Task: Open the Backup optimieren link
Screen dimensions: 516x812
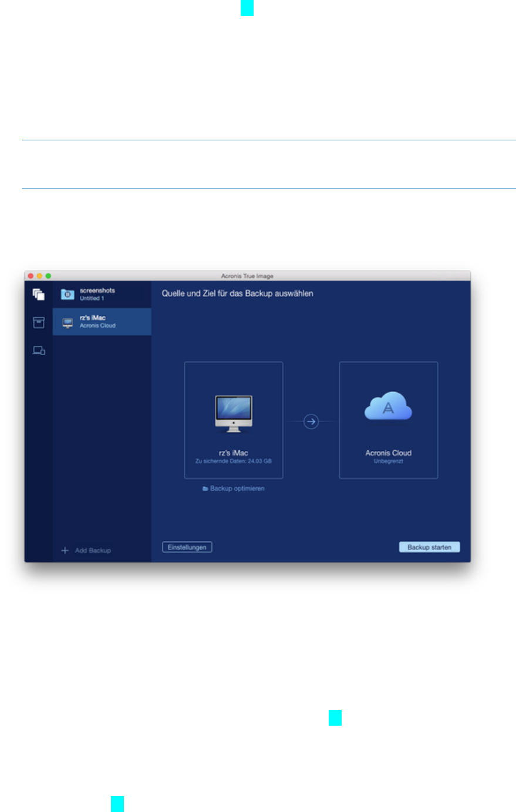Action: [234, 488]
